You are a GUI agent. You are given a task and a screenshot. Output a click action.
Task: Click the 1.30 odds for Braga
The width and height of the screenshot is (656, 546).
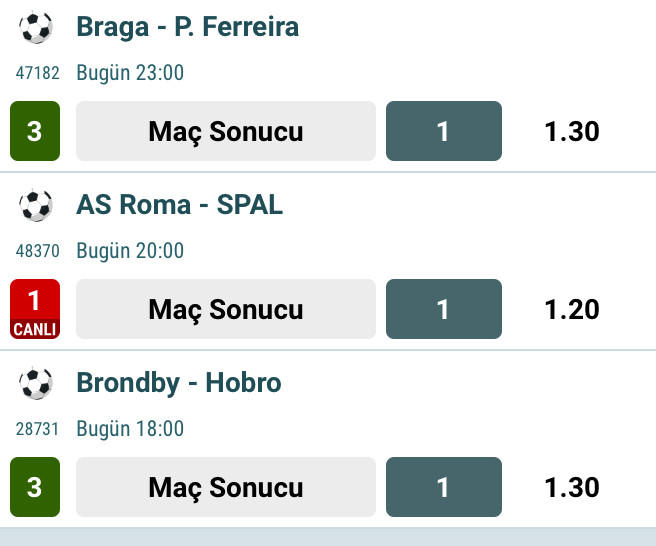[x=572, y=131]
